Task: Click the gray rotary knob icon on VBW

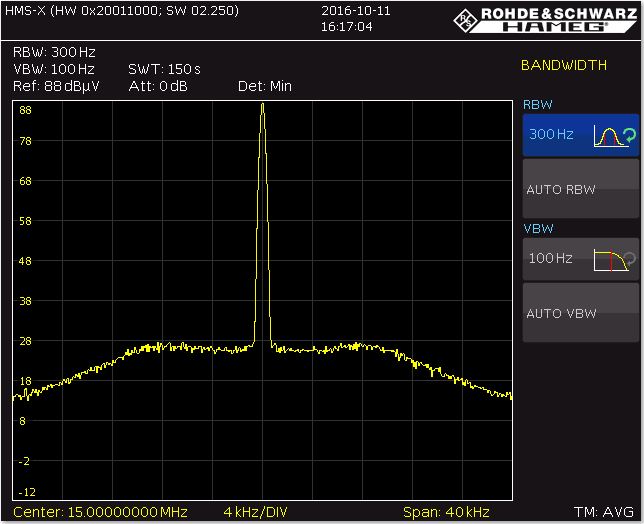Action: point(630,258)
